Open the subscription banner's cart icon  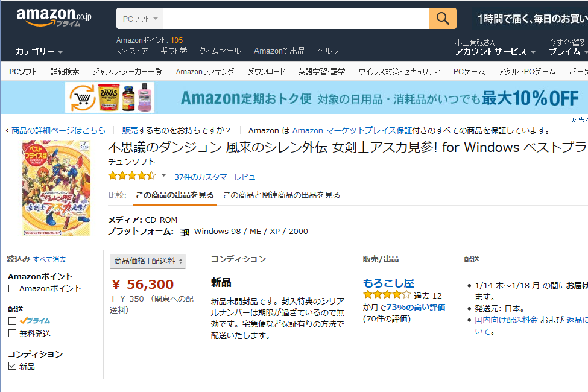[x=83, y=98]
